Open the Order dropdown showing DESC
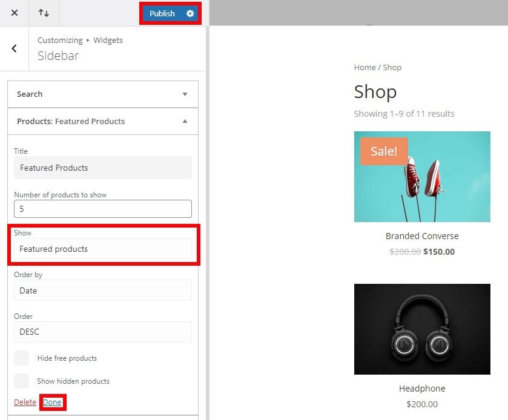508x420 pixels. pos(102,332)
